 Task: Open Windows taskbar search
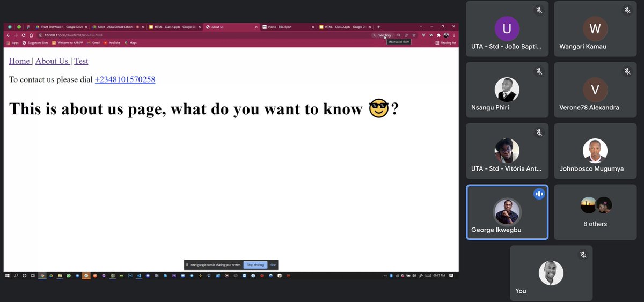coord(16,275)
